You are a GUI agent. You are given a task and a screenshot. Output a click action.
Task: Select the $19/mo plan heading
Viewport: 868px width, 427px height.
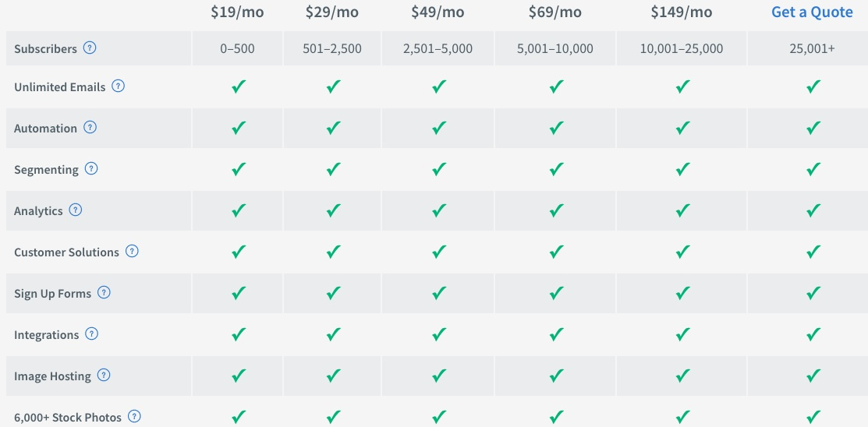point(238,12)
